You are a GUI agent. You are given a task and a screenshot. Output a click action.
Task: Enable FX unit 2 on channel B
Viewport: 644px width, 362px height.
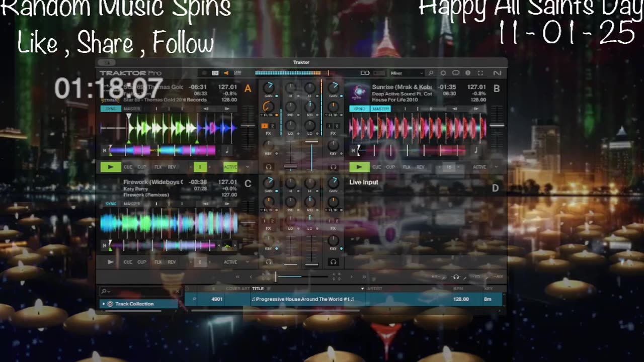pyautogui.click(x=336, y=126)
